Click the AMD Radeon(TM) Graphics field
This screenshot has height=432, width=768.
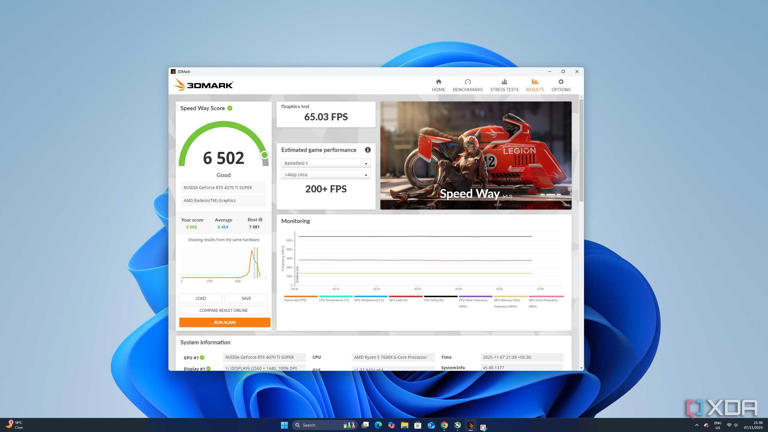223,200
